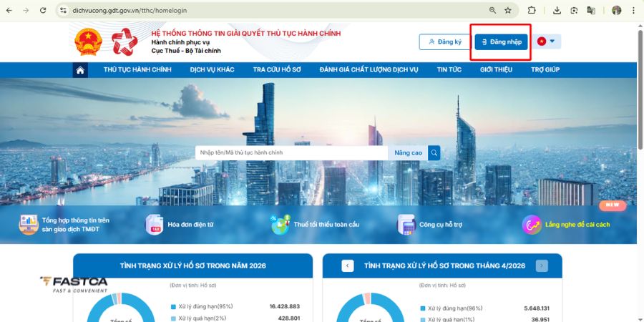Open ĐÁNH GIÁ CHẤT LƯỢNG DỊCH VỤ menu
644x322 pixels.
click(369, 70)
